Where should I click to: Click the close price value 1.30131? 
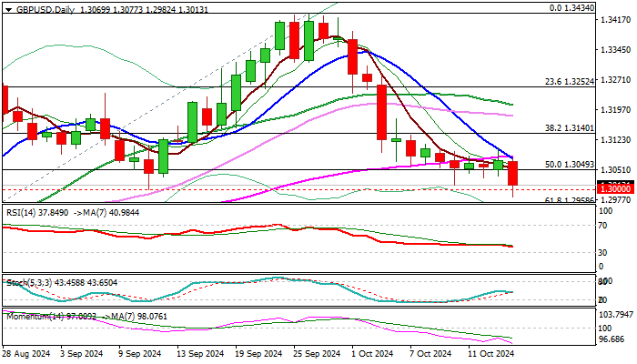coord(193,10)
